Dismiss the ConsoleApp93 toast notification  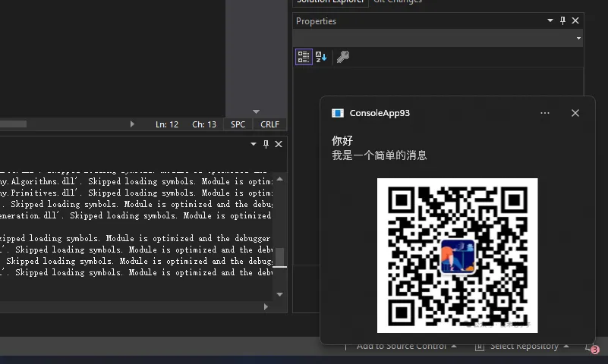point(575,113)
